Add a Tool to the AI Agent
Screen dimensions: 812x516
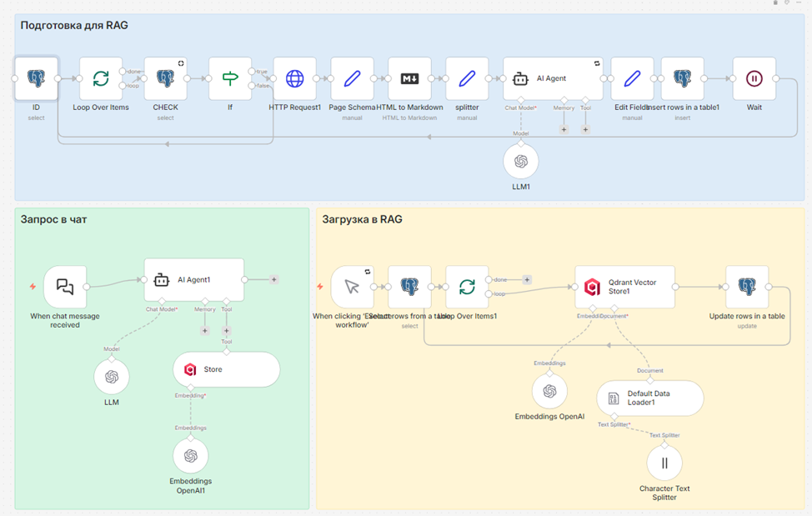[x=585, y=129]
